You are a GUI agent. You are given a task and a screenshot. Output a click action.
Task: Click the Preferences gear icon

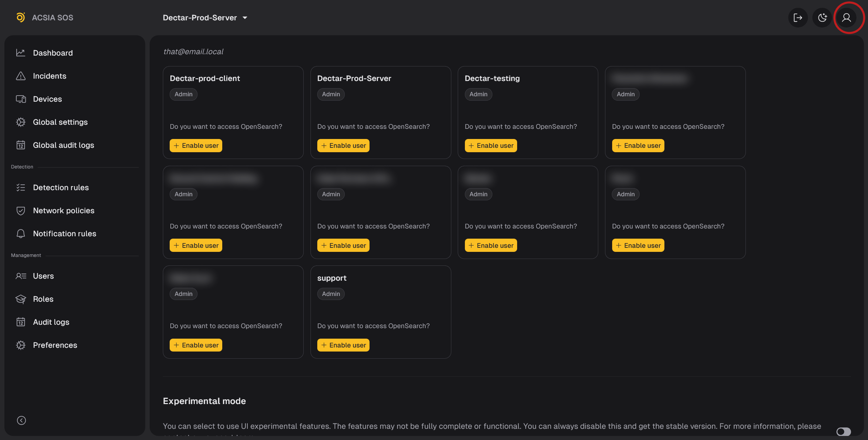[21, 345]
